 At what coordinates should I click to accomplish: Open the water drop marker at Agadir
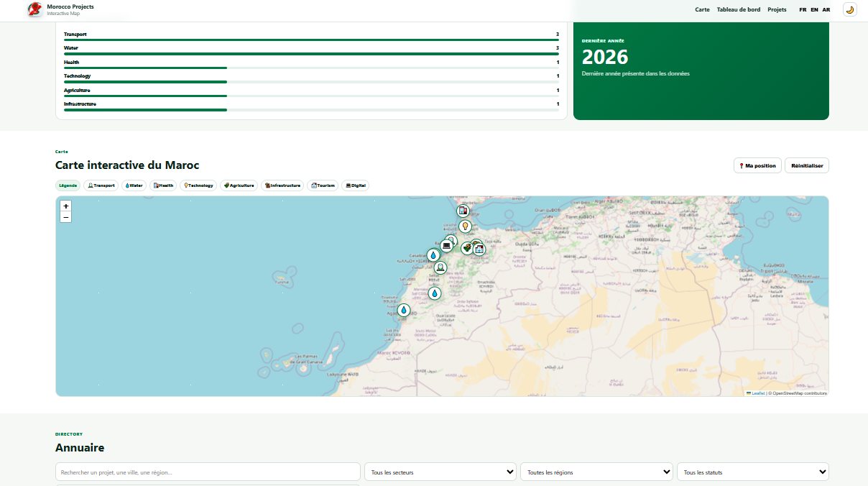[404, 310]
